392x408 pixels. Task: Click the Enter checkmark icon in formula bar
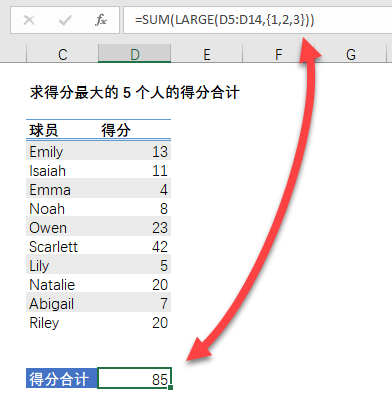pyautogui.click(x=65, y=20)
